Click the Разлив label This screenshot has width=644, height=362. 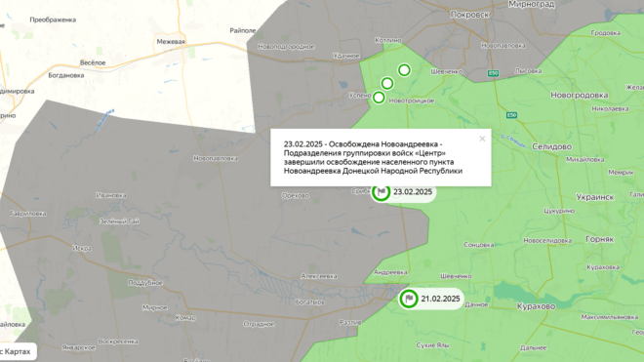coord(350,323)
